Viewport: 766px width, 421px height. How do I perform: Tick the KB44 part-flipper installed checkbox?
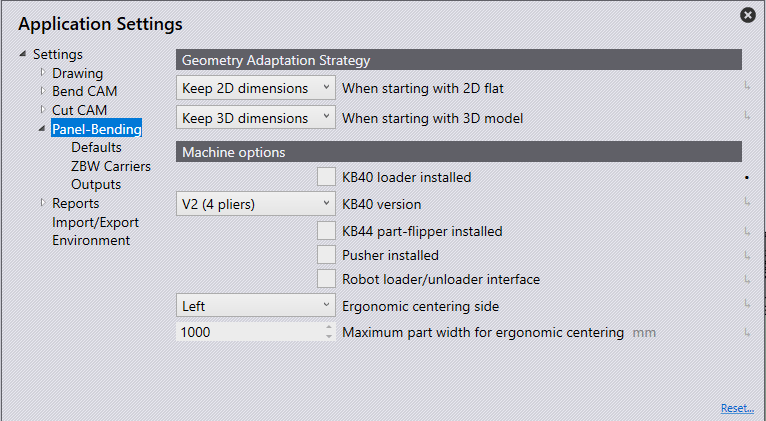coord(326,231)
